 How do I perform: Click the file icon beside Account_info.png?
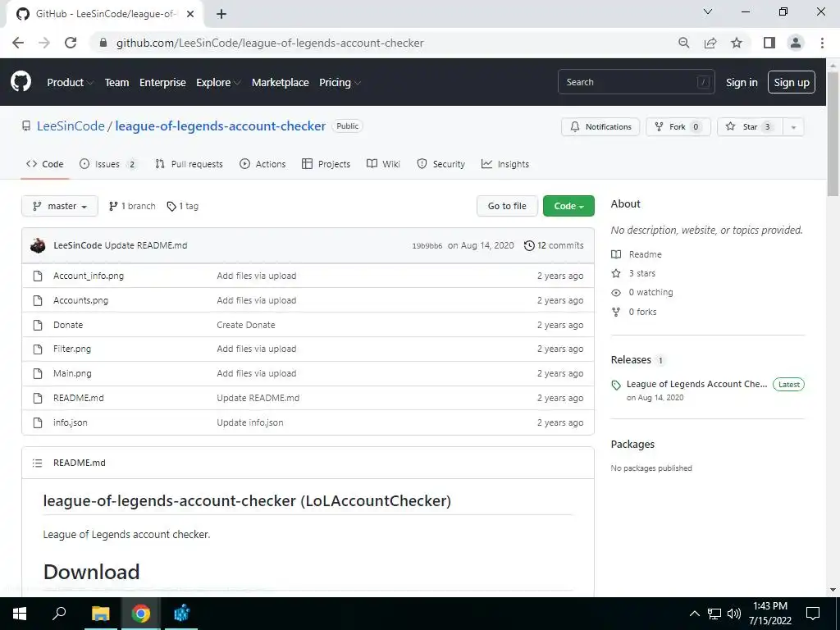(x=38, y=276)
